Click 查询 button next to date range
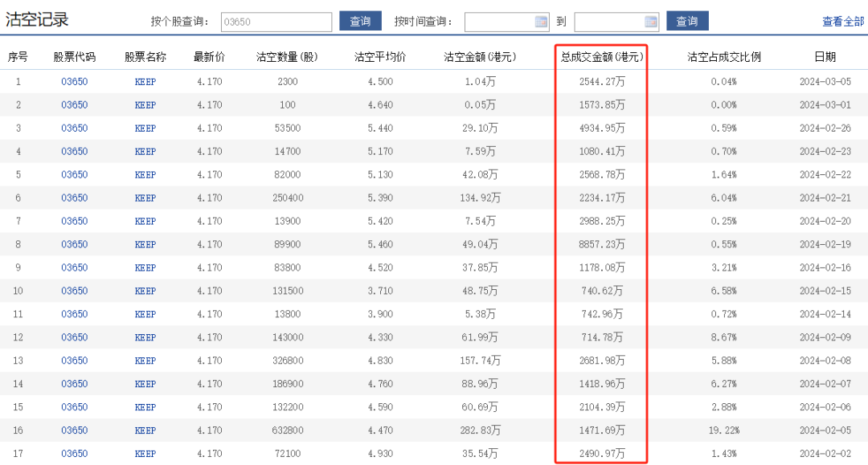The width and height of the screenshot is (868, 465). click(687, 21)
